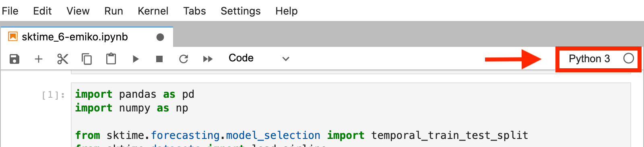
Task: Open the Settings menu
Action: coord(241,11)
